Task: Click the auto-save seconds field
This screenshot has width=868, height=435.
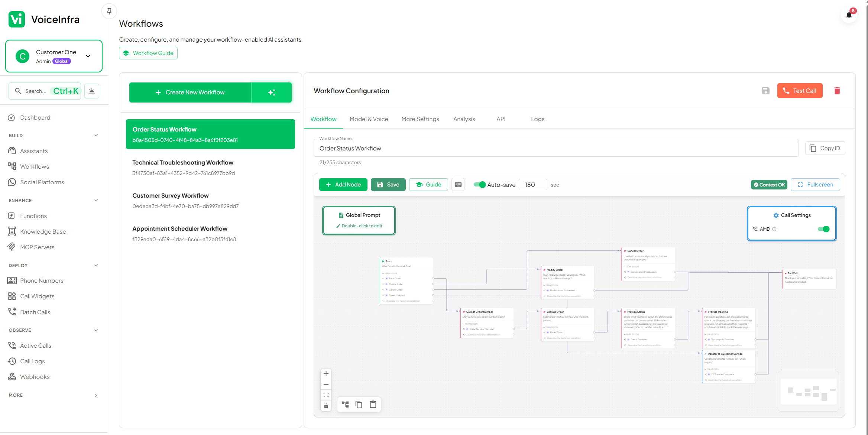Action: pos(533,185)
